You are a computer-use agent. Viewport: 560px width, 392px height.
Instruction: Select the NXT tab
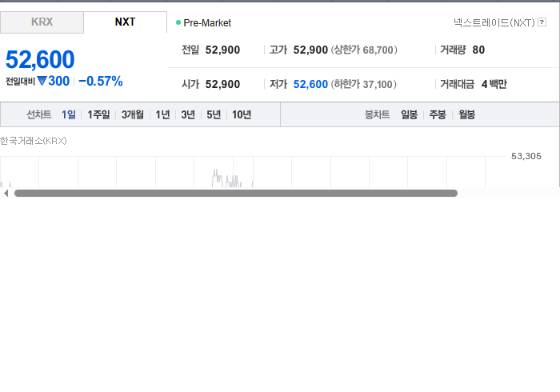(125, 22)
